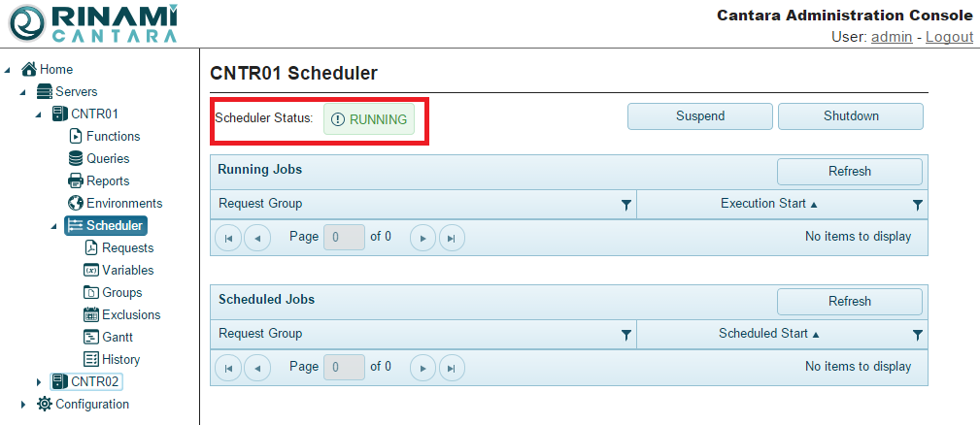Click the Exclusions calendar icon
Image resolution: width=980 pixels, height=425 pixels.
91,315
